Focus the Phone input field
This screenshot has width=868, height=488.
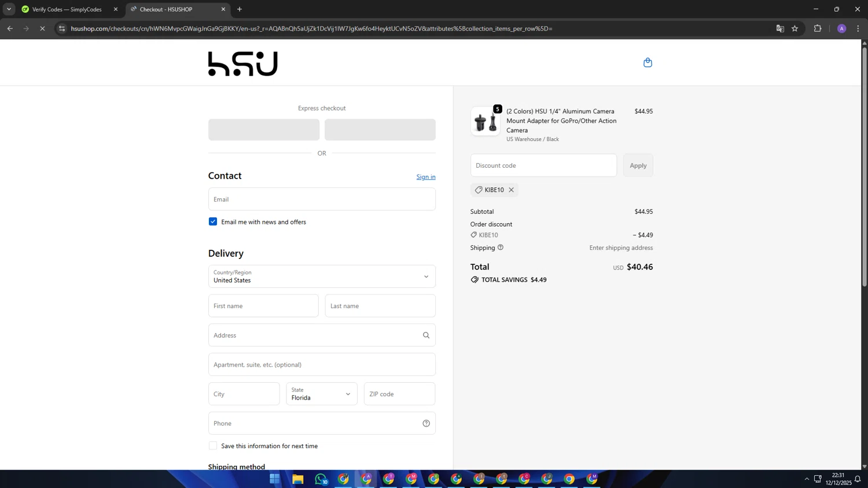click(322, 423)
